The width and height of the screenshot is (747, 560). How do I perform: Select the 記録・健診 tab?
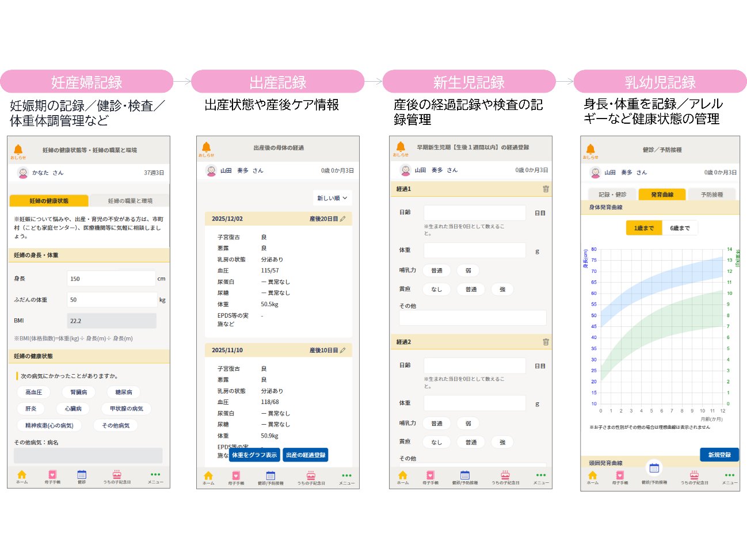click(x=612, y=195)
